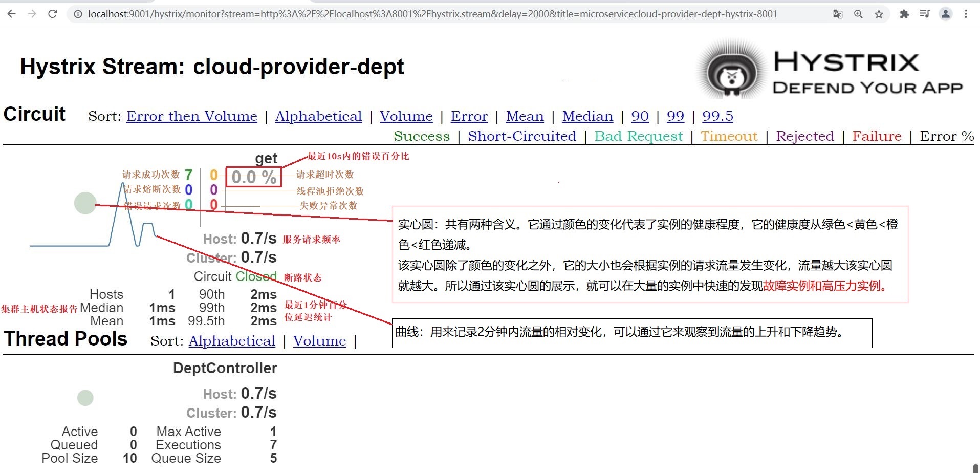
Task: Bookmark this page with the star icon
Action: [879, 14]
